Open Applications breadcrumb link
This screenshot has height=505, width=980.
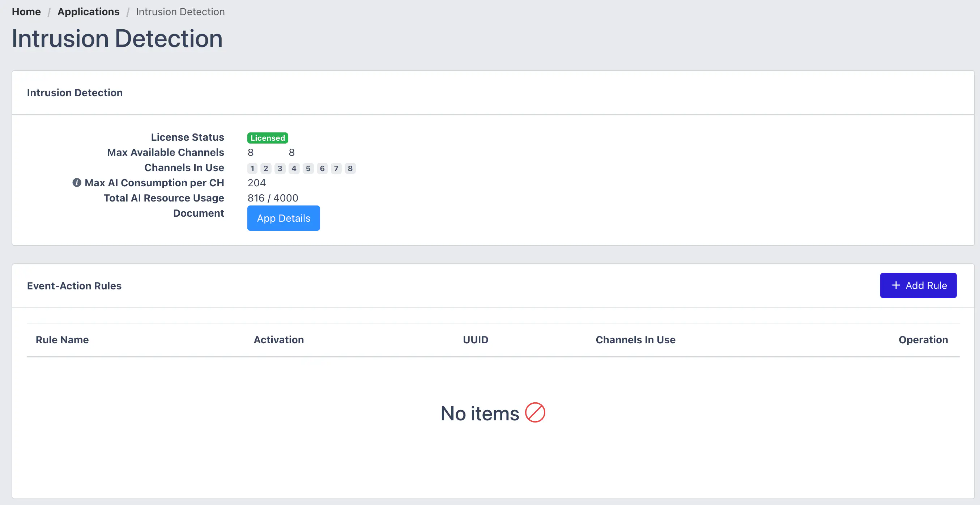click(x=88, y=12)
